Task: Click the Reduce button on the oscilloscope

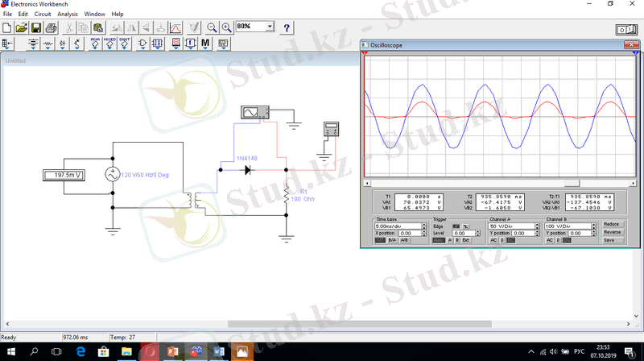Action: tap(612, 224)
